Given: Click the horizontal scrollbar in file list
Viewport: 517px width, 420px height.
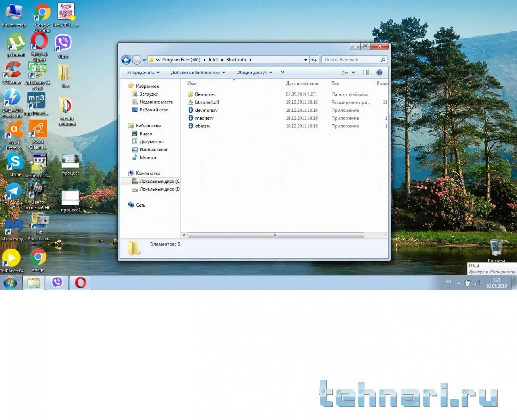Looking at the screenshot, I should 275,235.
